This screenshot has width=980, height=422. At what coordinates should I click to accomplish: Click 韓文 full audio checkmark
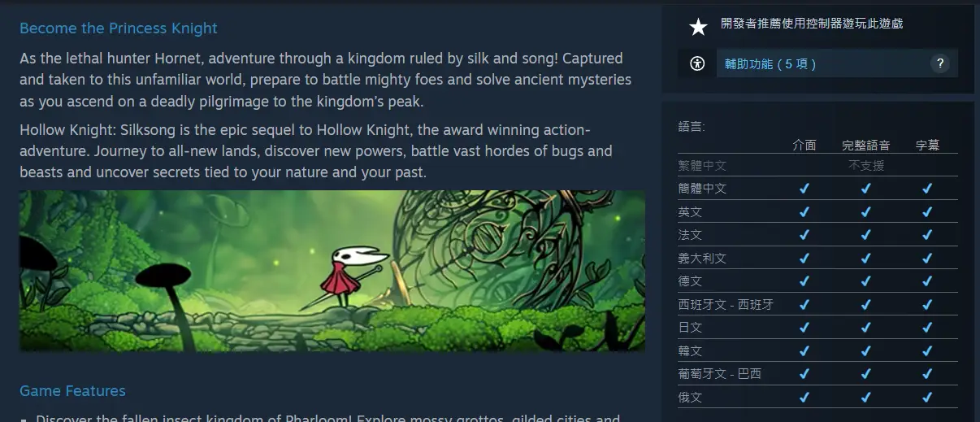[x=865, y=351]
